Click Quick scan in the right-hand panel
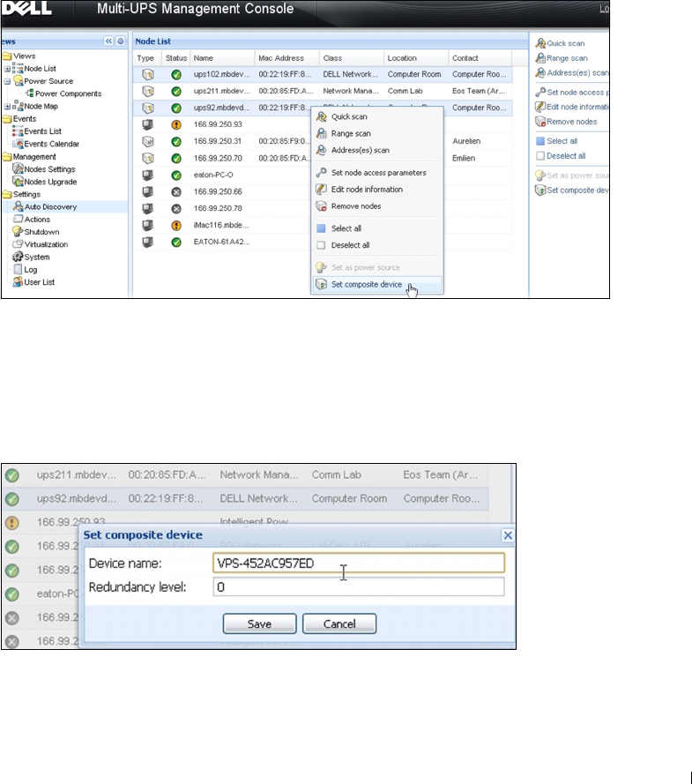Viewport: 692px width, 784px height. coord(565,43)
